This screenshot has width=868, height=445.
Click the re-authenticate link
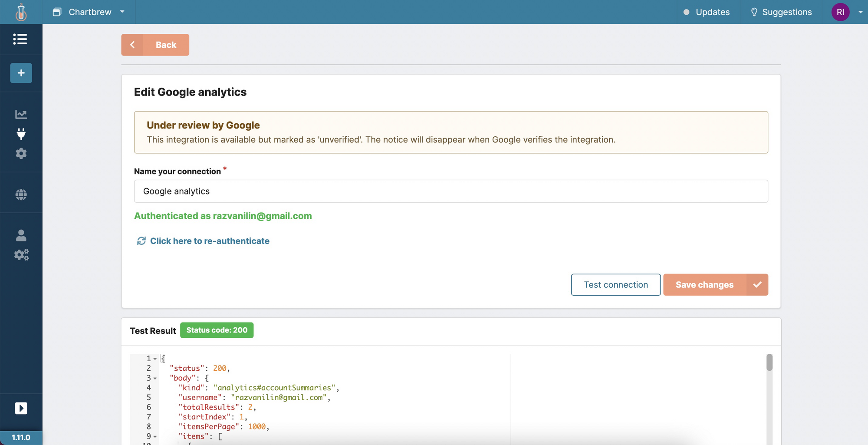[210, 241]
